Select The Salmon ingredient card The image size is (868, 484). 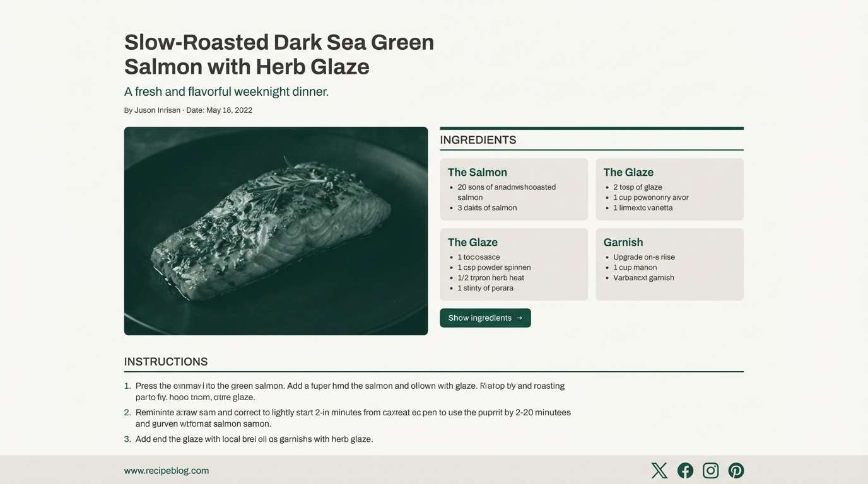pyautogui.click(x=514, y=188)
